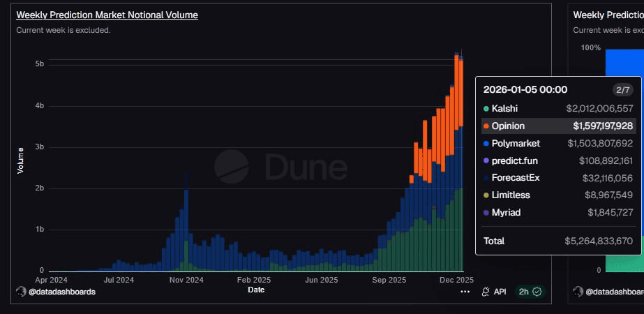The height and width of the screenshot is (314, 644).
Task: Click Kalshi green legend dot in tooltip
Action: (x=486, y=109)
